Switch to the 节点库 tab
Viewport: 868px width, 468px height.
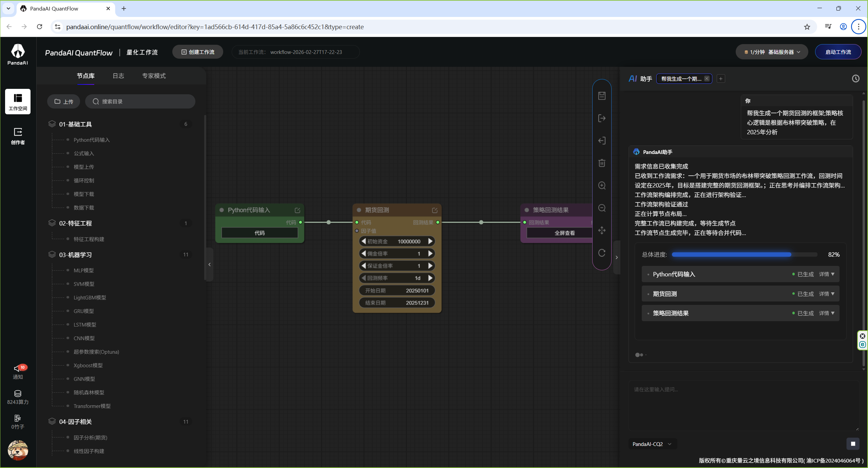[x=85, y=76]
